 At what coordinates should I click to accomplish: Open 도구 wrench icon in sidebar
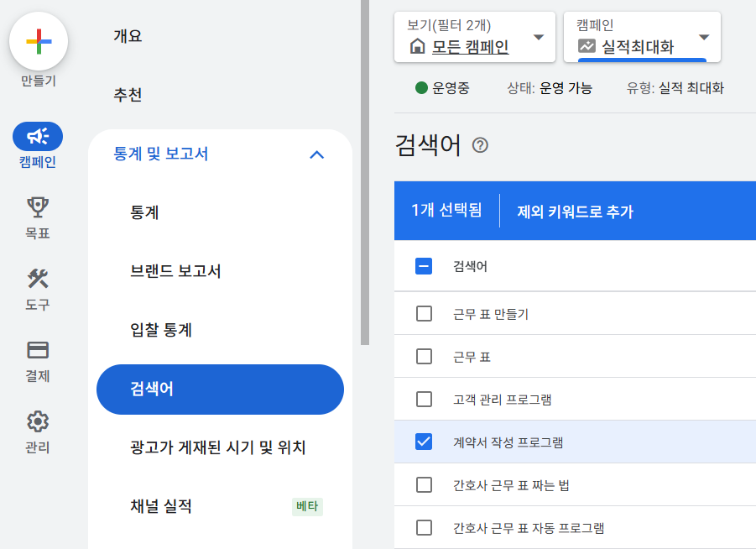[38, 279]
